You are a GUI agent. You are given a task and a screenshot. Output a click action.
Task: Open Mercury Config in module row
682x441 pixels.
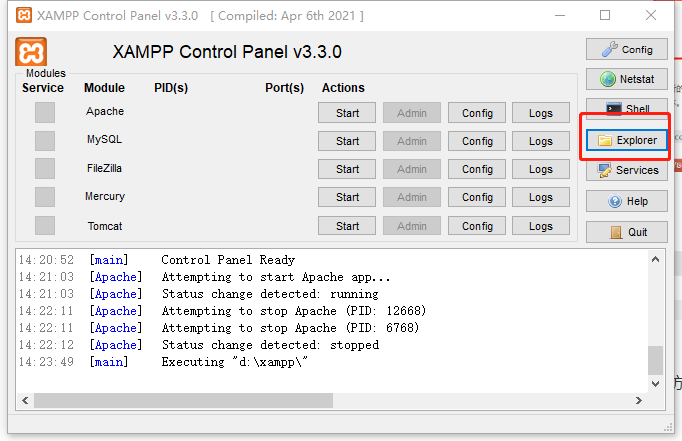(477, 197)
